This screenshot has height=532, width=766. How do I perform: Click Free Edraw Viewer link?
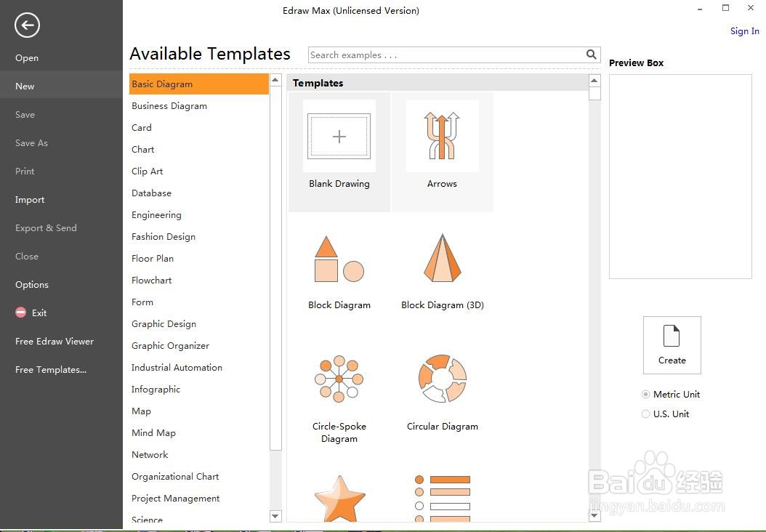click(x=55, y=341)
